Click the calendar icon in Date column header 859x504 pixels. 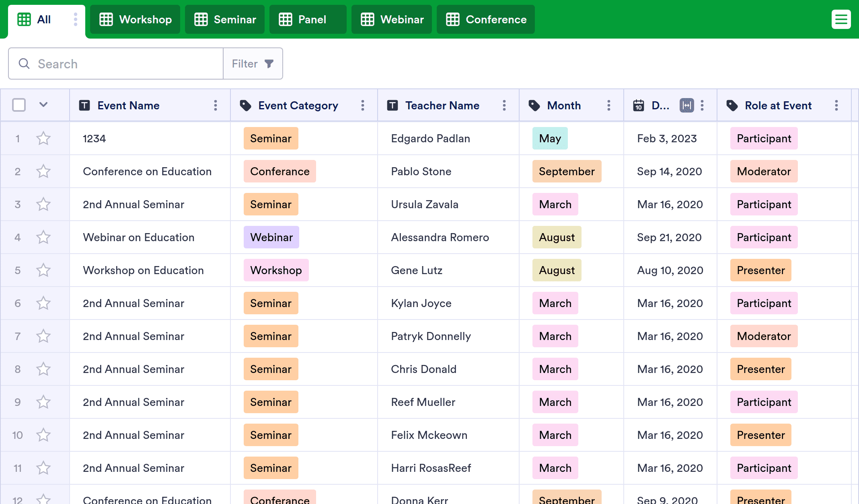click(639, 105)
